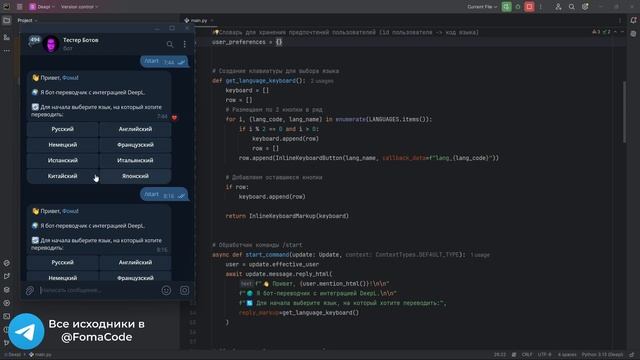Open the Terminal tool window icon
Image resolution: width=640 pixels, height=360 pixels.
(x=7, y=316)
